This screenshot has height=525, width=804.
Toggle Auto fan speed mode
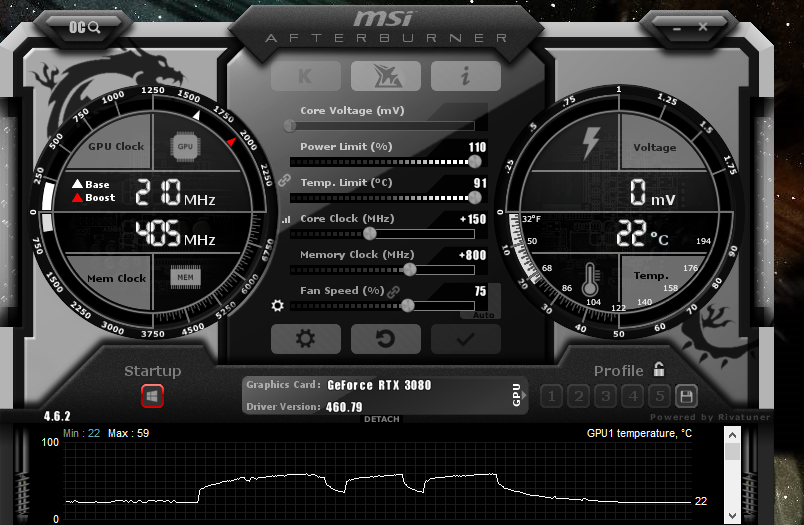coord(484,315)
